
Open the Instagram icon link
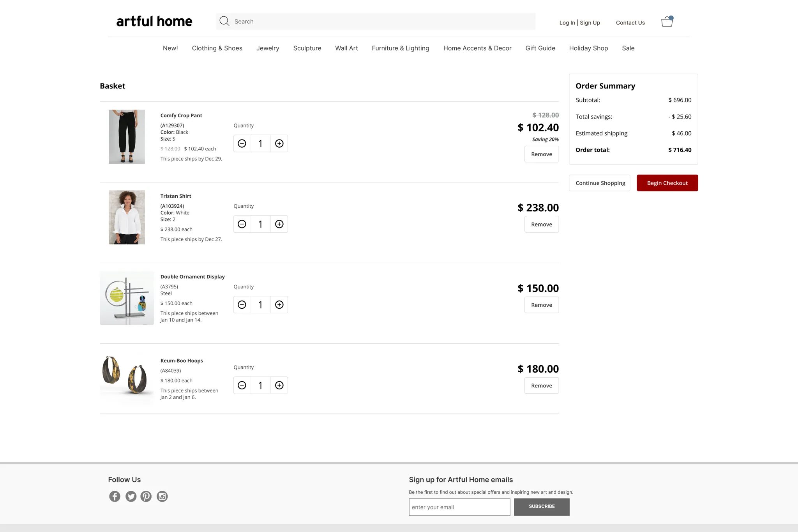162,496
